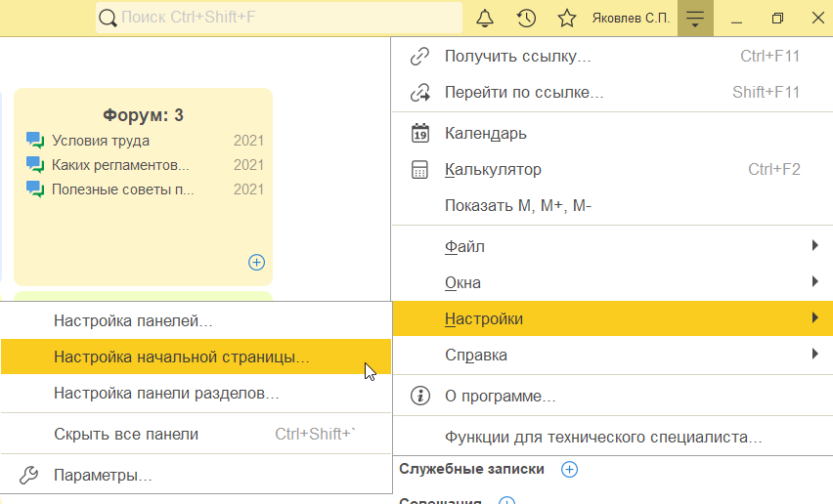This screenshot has width=833, height=504.
Task: Click user name Яковлев С.П.
Action: pyautogui.click(x=631, y=18)
